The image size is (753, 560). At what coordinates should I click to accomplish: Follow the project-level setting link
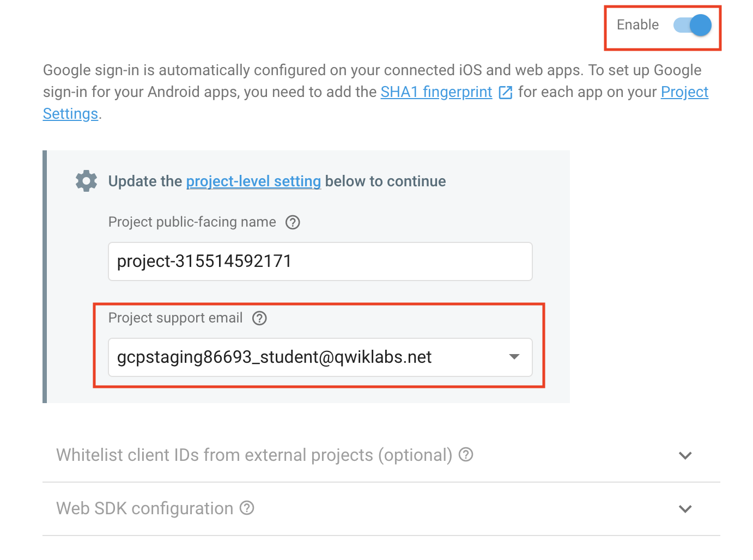coord(253,181)
